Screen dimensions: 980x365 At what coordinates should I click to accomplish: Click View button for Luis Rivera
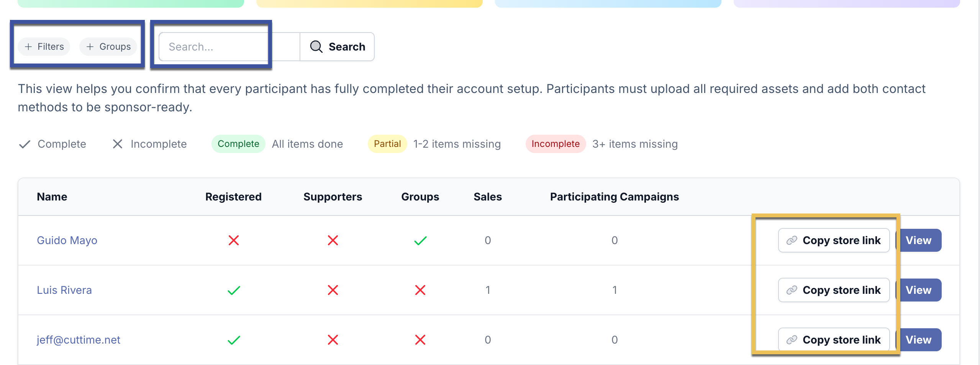pyautogui.click(x=918, y=290)
